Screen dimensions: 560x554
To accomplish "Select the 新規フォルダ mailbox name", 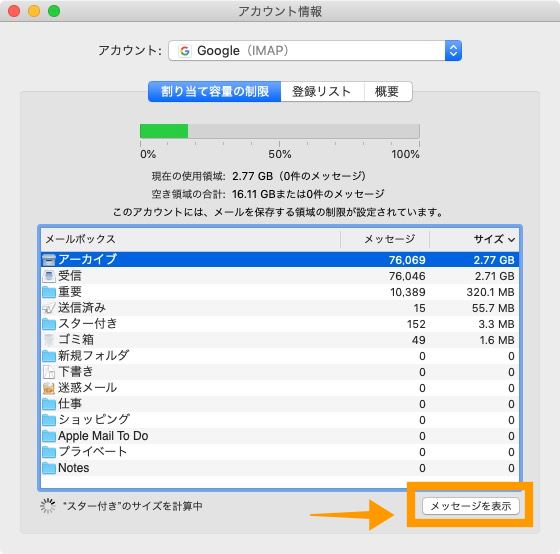I will tap(94, 356).
